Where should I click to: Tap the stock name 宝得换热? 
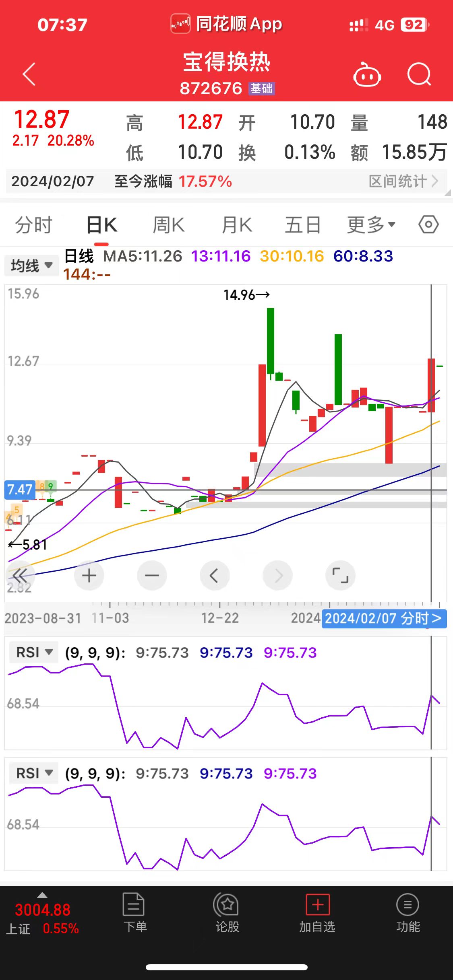(x=227, y=62)
